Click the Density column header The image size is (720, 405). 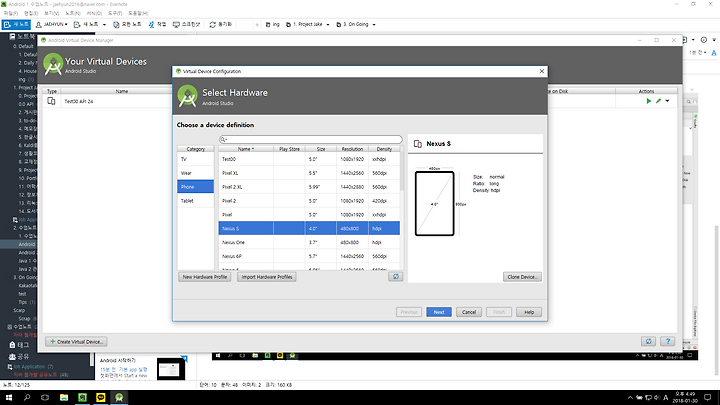click(x=384, y=149)
